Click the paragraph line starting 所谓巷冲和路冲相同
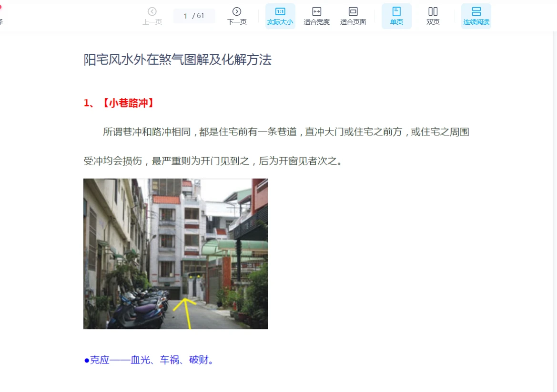 click(286, 132)
